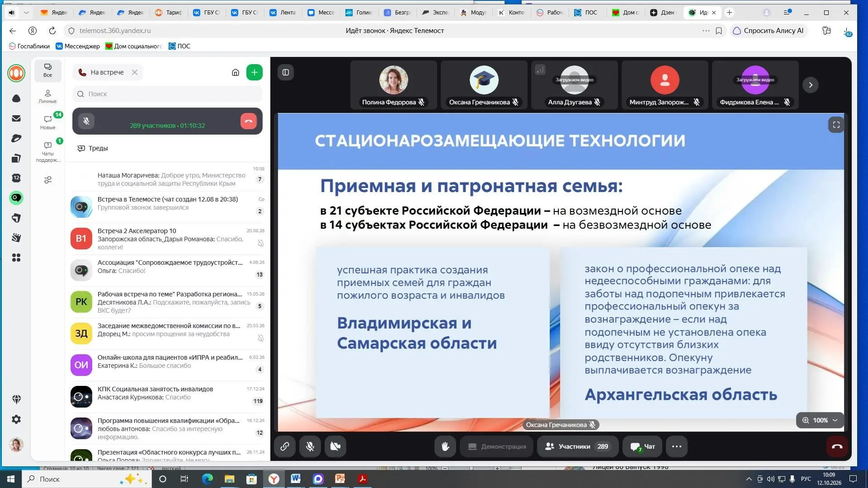Leave call with red hang-up button bottom right
The image size is (868, 488).
837,446
